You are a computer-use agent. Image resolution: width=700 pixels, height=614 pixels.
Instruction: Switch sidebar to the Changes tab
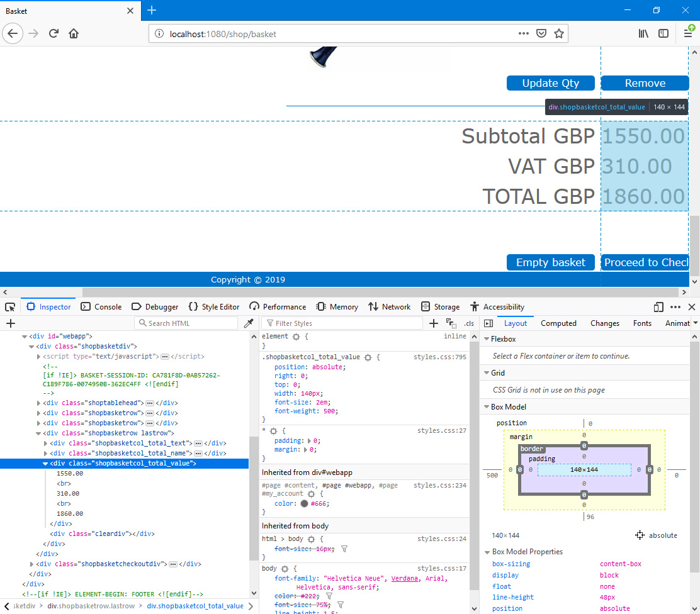coord(605,323)
